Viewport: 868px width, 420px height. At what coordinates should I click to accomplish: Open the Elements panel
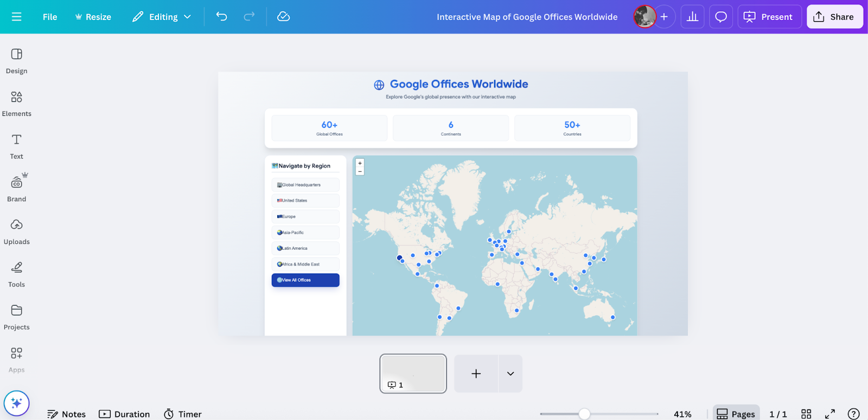tap(17, 104)
